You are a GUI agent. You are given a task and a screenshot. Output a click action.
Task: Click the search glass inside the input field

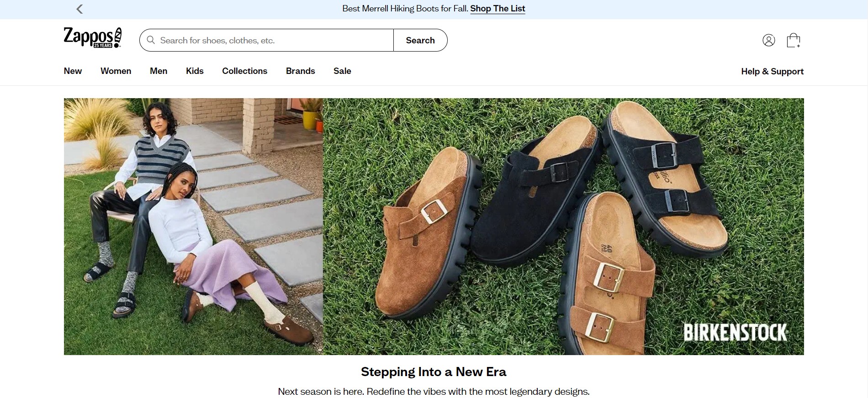(x=151, y=40)
